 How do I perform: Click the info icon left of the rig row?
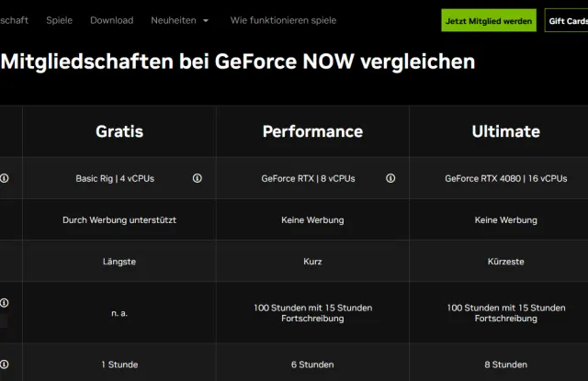click(5, 178)
